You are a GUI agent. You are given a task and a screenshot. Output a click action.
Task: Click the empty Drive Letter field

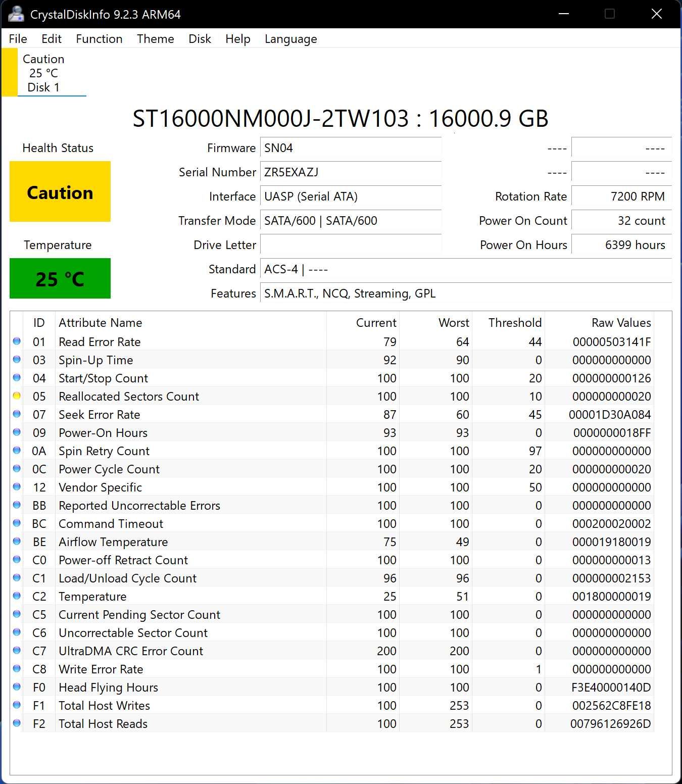tap(351, 245)
